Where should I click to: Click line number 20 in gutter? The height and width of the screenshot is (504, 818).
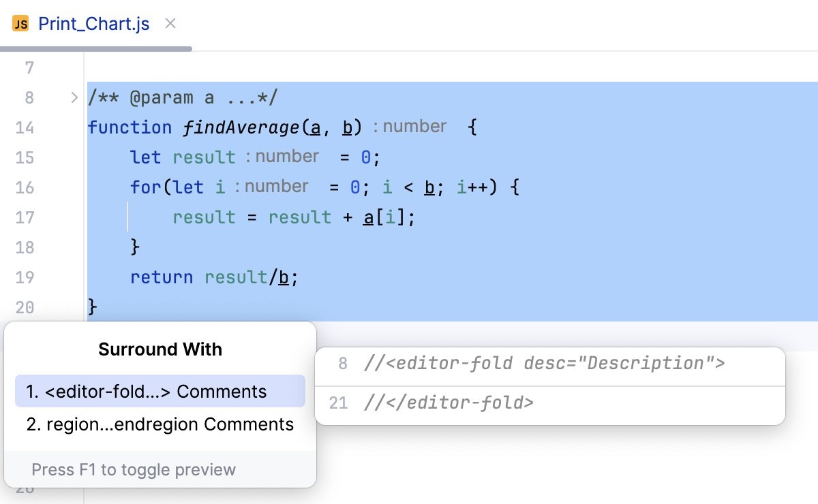[x=25, y=307]
